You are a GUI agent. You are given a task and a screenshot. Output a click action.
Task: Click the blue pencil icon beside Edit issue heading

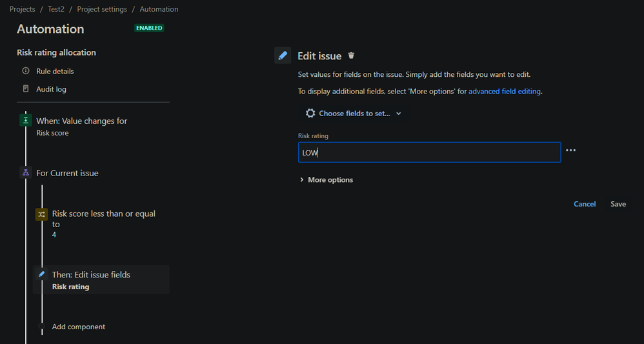[x=283, y=56]
